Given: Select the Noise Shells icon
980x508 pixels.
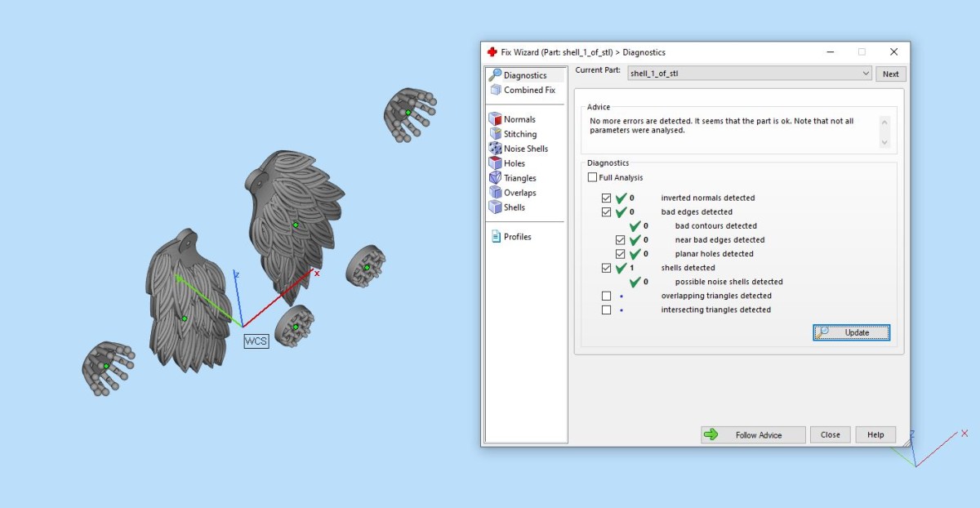Looking at the screenshot, I should coord(496,149).
